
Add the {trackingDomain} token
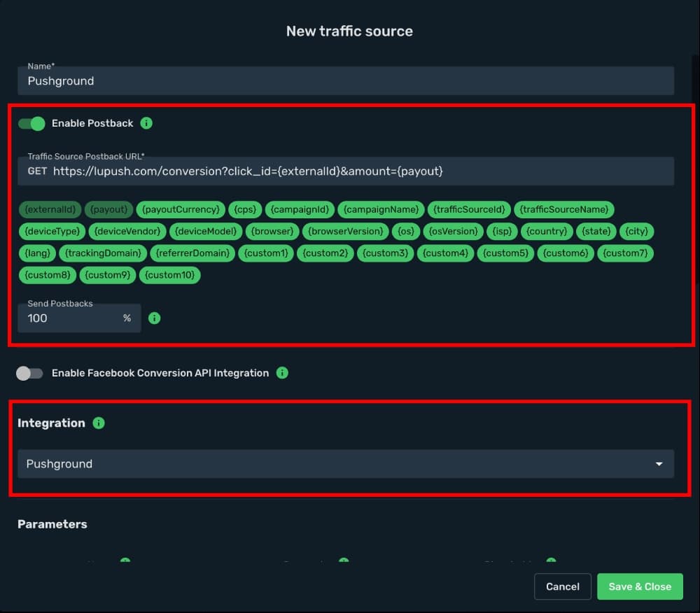103,253
